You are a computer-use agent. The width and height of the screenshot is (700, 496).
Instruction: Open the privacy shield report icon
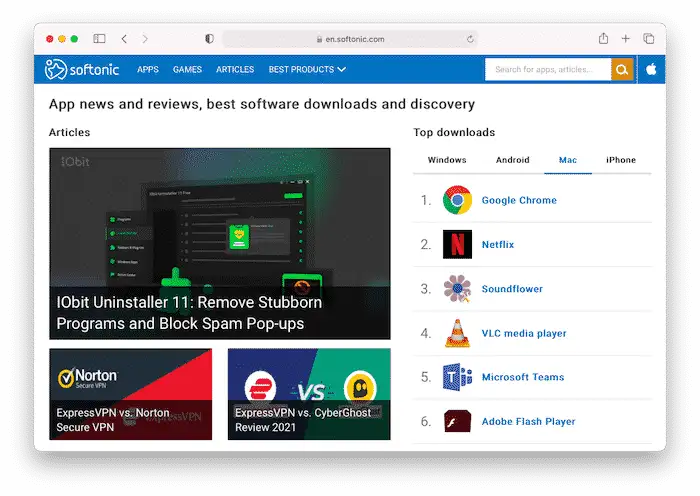209,39
